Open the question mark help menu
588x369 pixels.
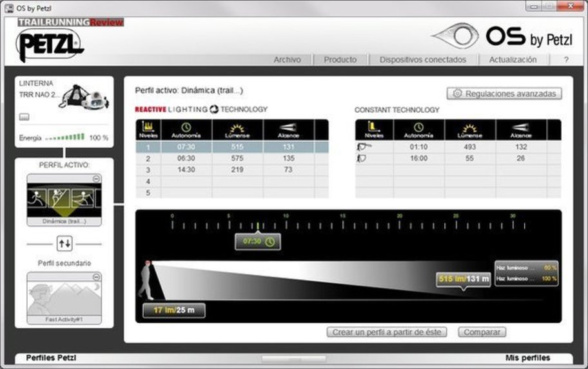566,60
